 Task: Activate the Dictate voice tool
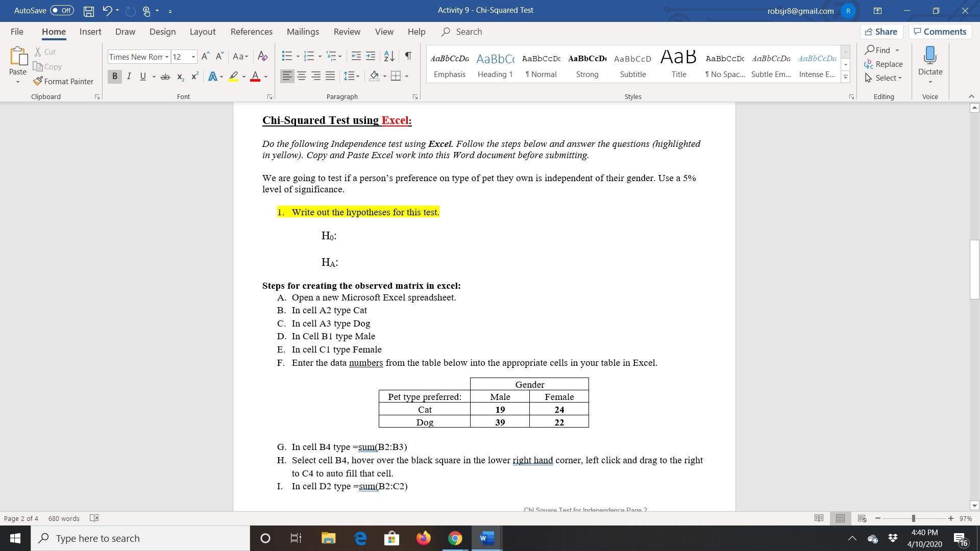[929, 64]
